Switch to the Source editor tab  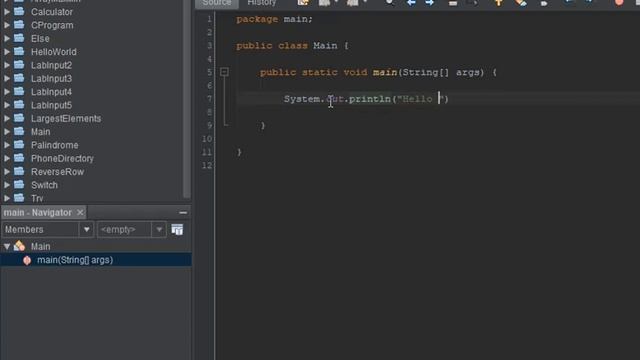pyautogui.click(x=217, y=3)
